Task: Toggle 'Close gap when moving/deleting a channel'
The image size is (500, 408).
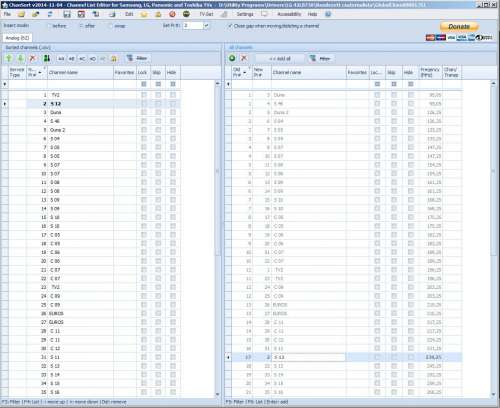Action: [x=273, y=26]
